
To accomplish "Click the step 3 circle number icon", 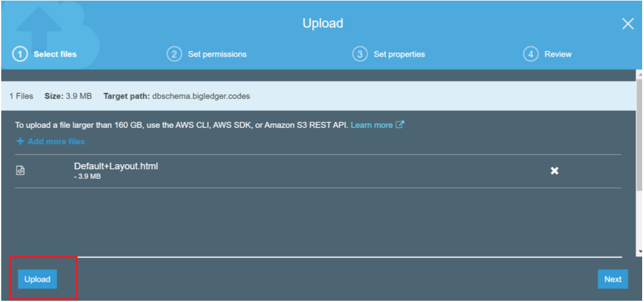I will (360, 54).
